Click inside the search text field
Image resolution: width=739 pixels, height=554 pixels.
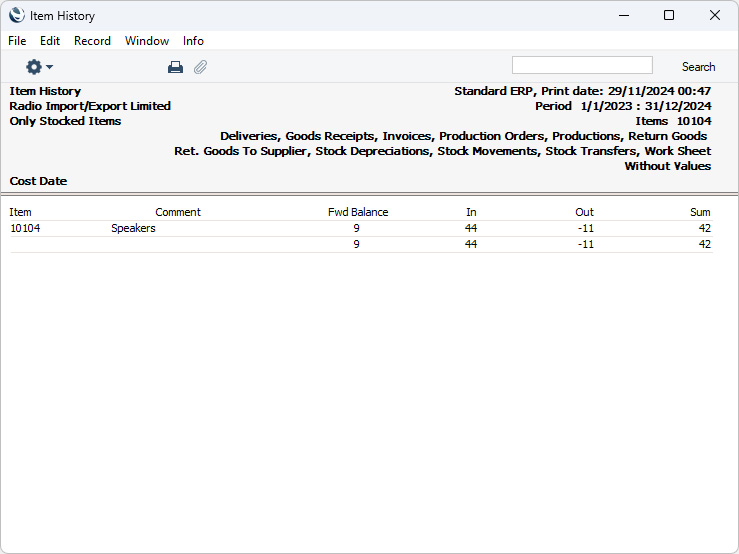[582, 65]
